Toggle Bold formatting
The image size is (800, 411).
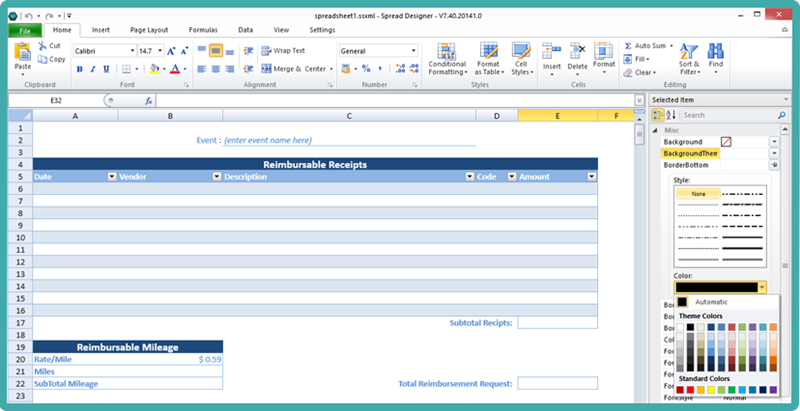pyautogui.click(x=79, y=69)
